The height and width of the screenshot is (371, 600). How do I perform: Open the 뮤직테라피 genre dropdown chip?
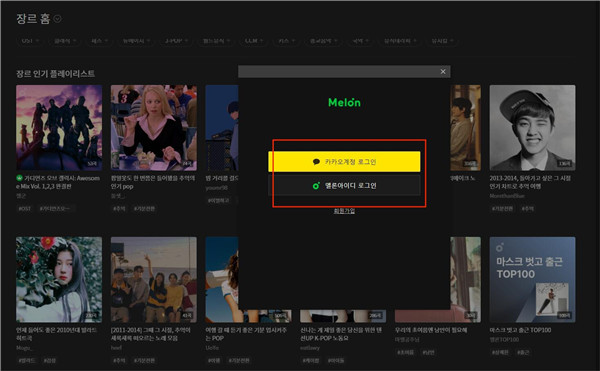point(400,41)
